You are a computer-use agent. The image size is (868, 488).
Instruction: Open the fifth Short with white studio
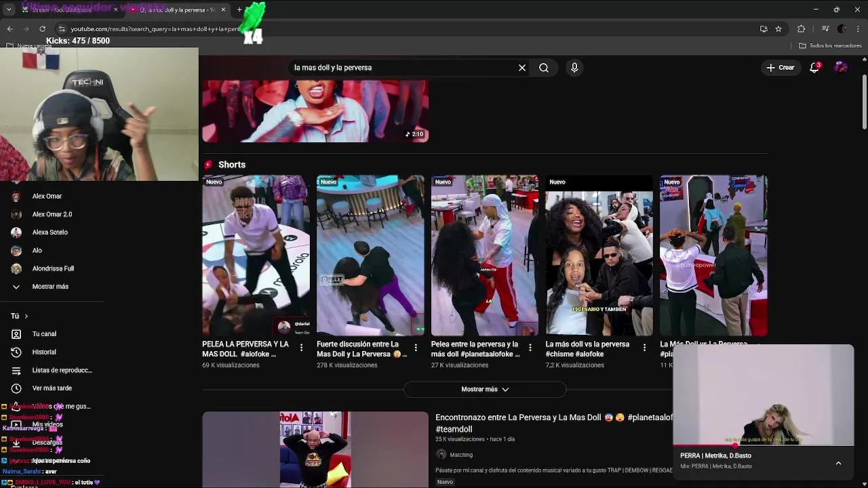[x=713, y=256]
